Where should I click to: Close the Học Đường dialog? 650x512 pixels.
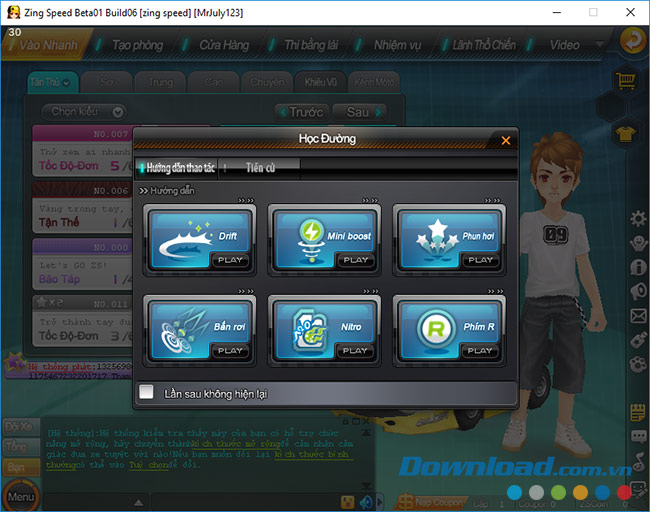(506, 140)
